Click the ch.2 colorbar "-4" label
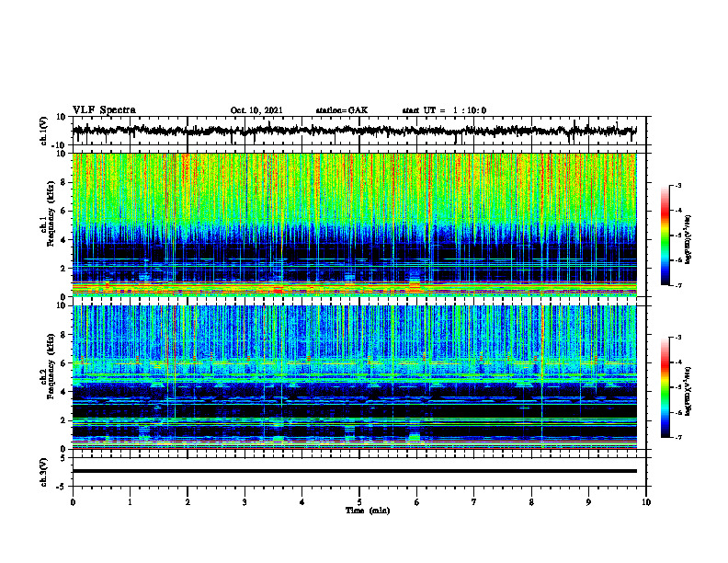Image resolution: width=728 pixels, height=563 pixels. 678,362
